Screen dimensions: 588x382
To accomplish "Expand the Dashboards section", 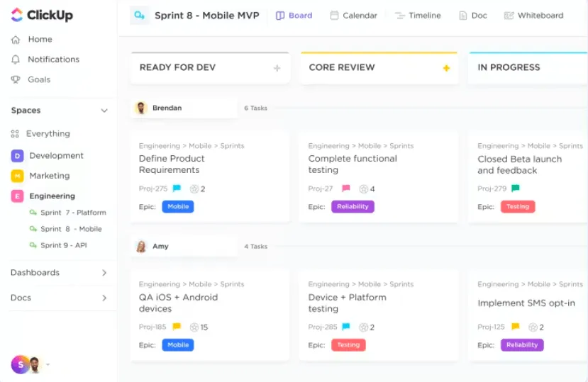I will click(104, 273).
